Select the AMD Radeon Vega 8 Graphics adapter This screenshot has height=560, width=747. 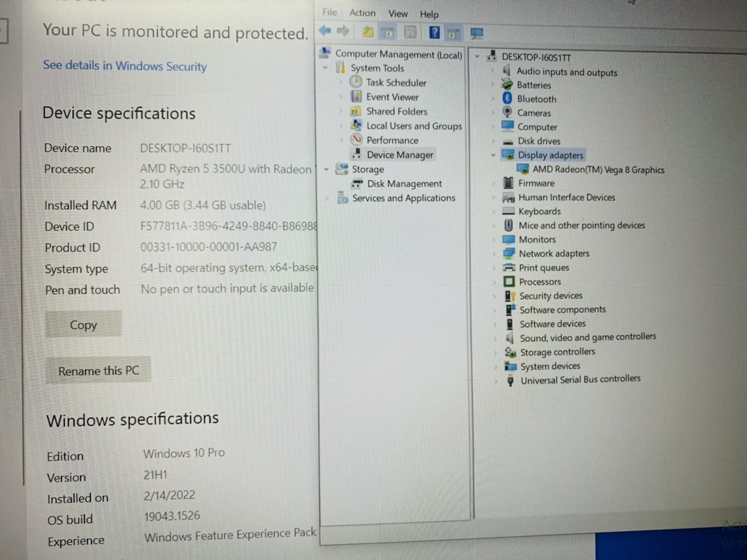coord(598,170)
